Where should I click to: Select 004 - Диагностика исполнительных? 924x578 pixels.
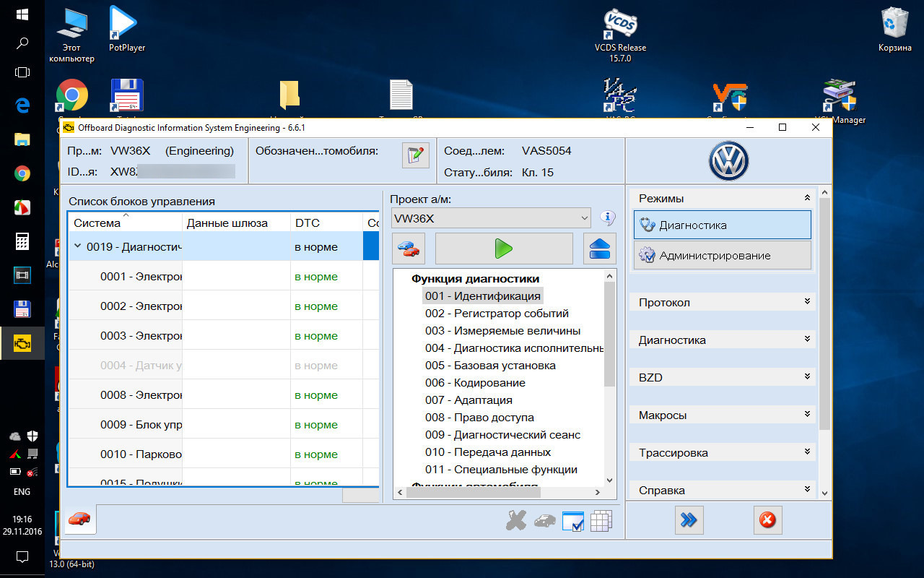pos(514,348)
